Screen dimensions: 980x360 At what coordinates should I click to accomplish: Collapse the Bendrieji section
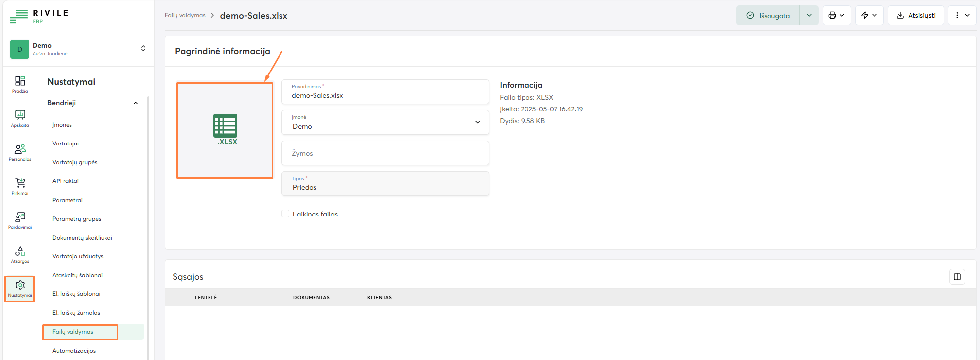point(136,103)
